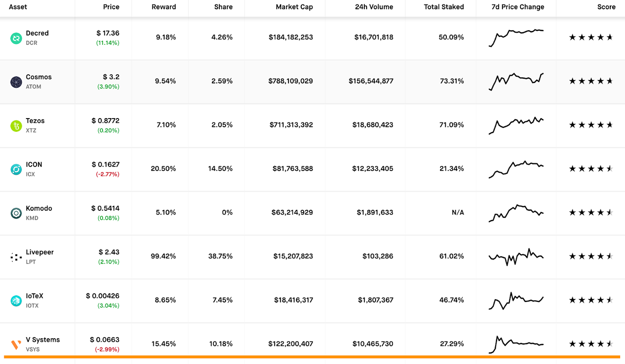The width and height of the screenshot is (625, 364).
Task: Click the IoTeX IOTX logo icon
Action: point(16,301)
